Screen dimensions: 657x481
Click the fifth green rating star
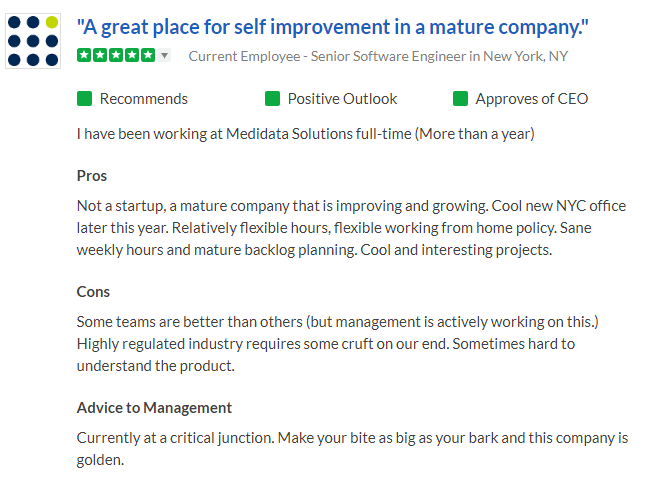pos(148,55)
